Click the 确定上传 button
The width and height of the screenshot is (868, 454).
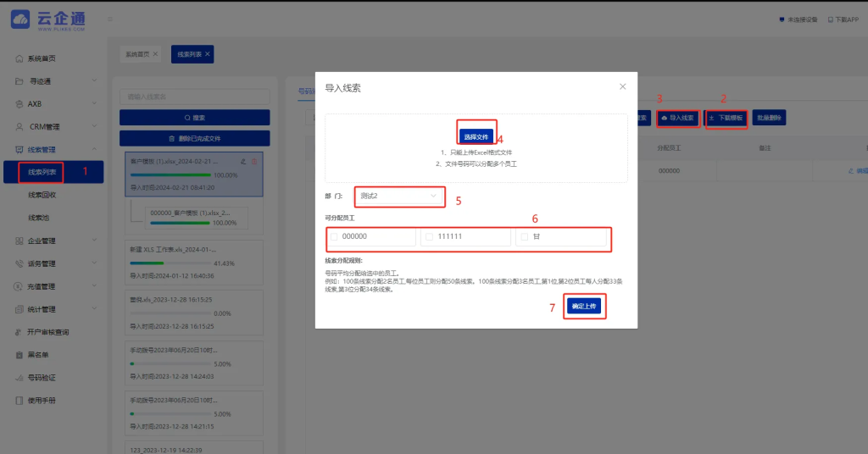[584, 306]
